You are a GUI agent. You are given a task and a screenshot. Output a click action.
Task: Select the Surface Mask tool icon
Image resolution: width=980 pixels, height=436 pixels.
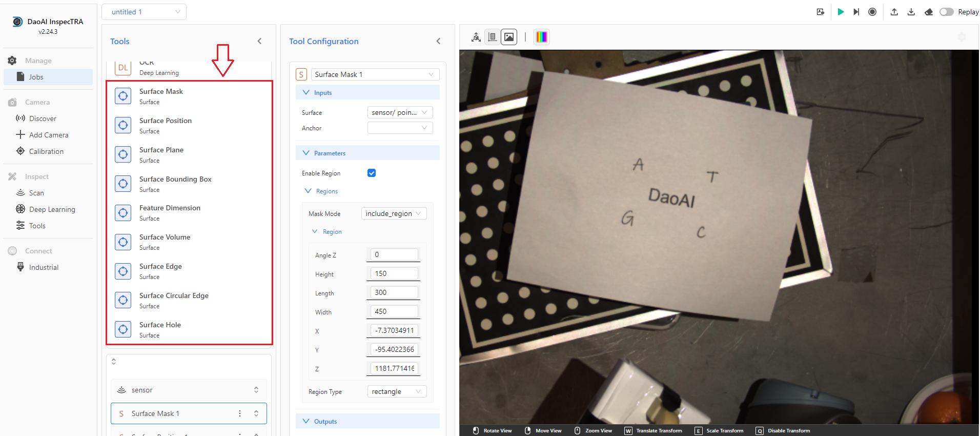point(123,96)
